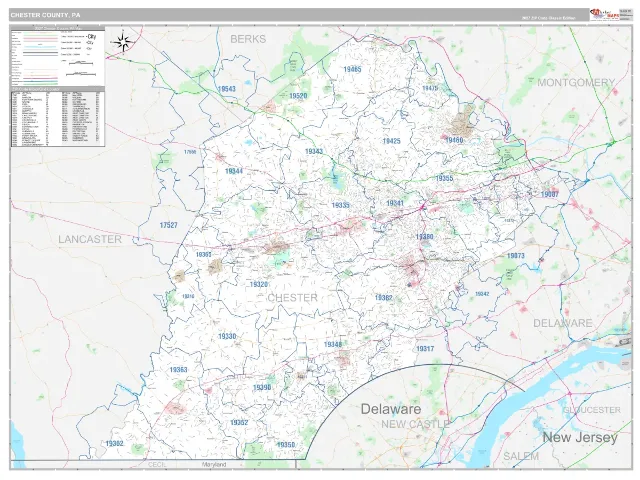Click the compass rose icon
This screenshot has height=480, width=640.
click(123, 42)
